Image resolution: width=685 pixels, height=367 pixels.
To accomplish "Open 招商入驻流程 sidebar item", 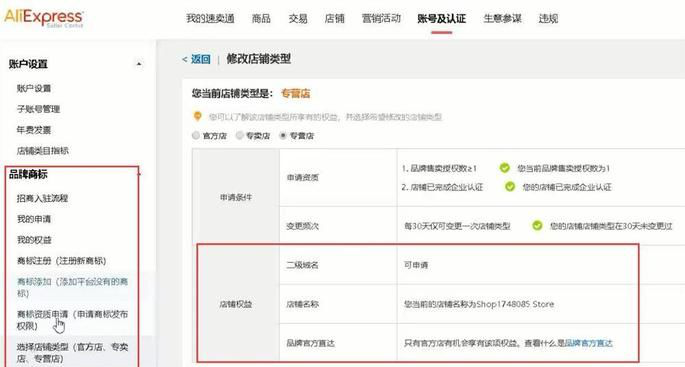I will pos(42,198).
